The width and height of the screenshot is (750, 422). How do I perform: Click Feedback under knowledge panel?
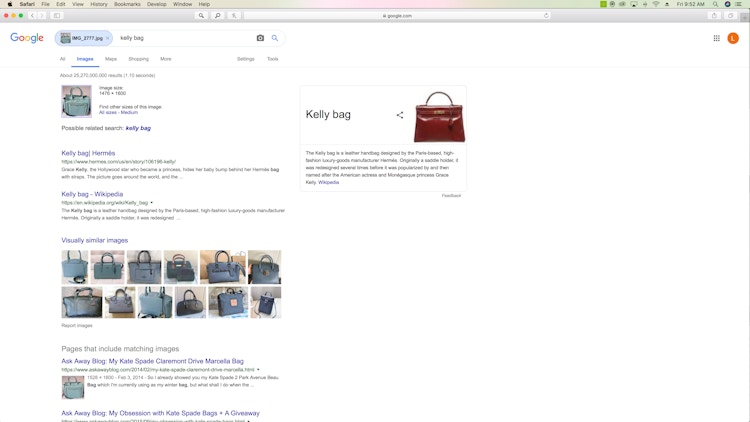tap(451, 196)
